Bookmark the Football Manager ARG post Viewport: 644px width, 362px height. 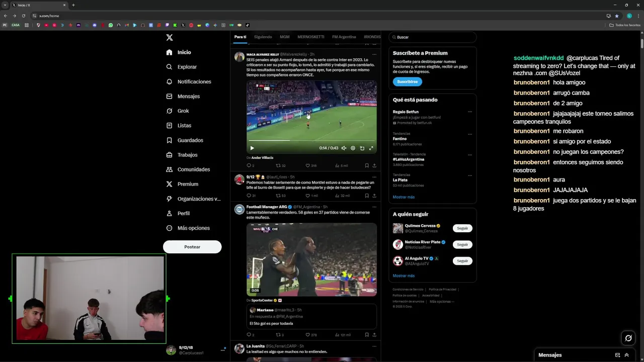click(x=366, y=335)
